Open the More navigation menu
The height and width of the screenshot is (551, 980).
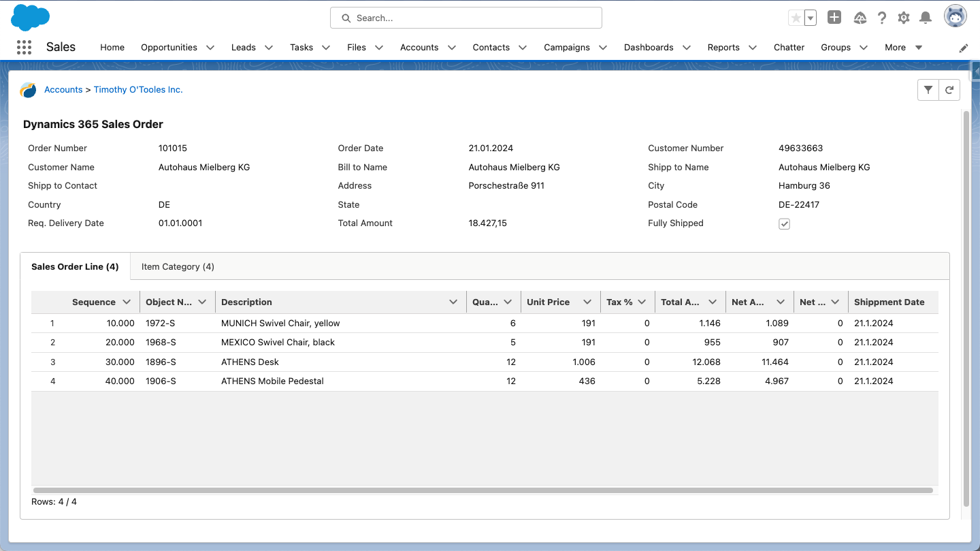[x=904, y=48]
